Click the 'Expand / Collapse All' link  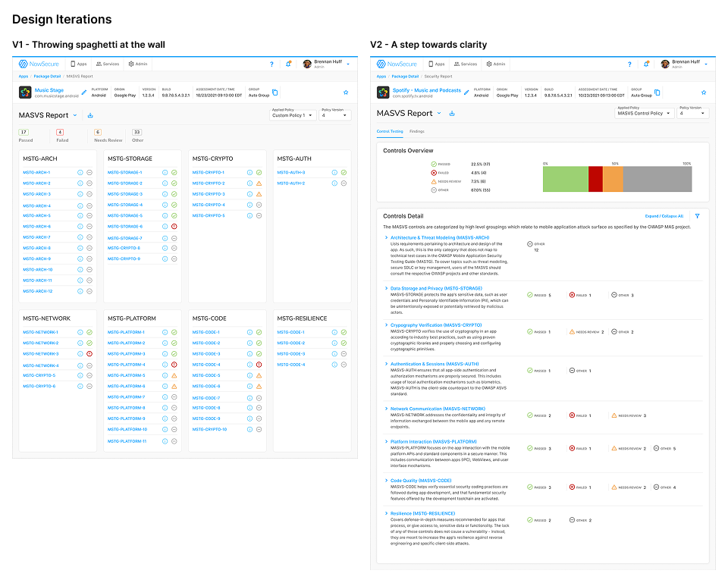tap(664, 216)
